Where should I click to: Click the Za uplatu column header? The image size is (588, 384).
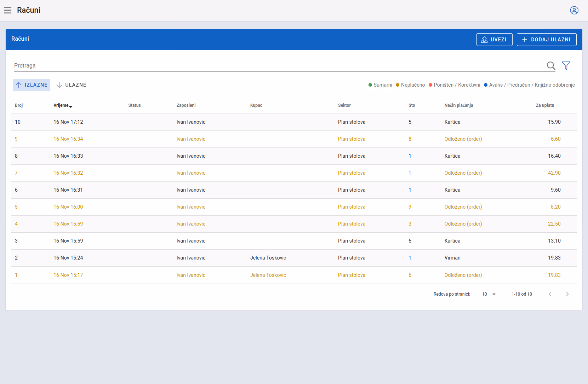click(x=545, y=105)
